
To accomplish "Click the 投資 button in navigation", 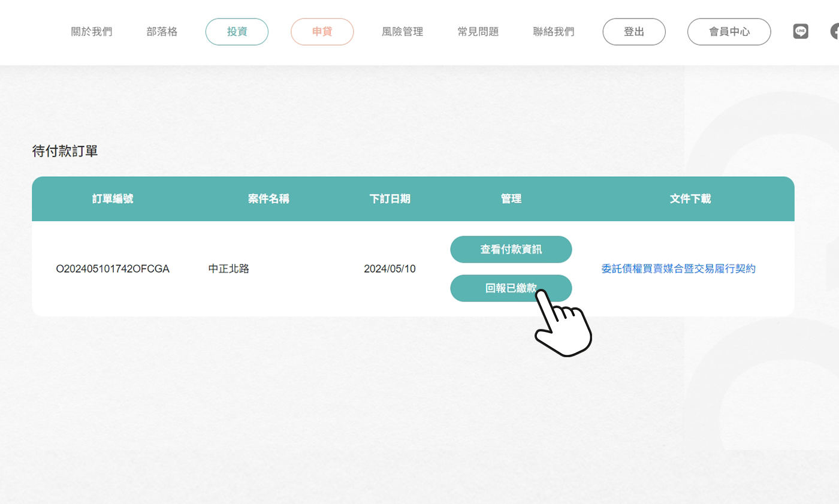I will click(x=237, y=32).
